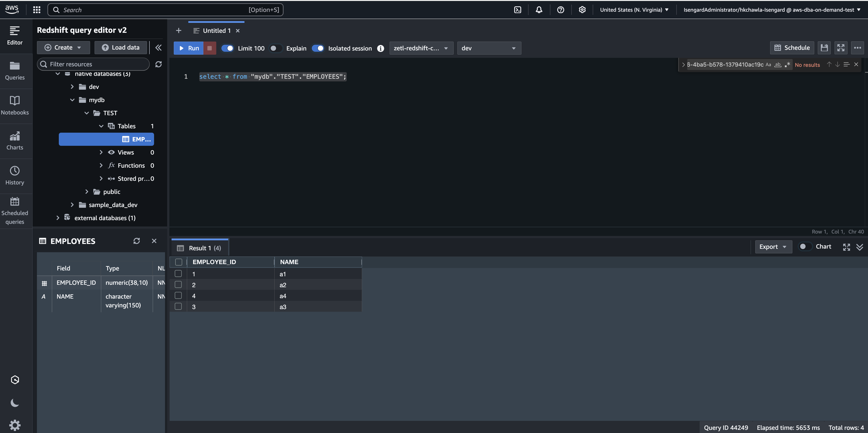Screen dimensions: 868x433
Task: Open the public schema folder
Action: [107, 192]
